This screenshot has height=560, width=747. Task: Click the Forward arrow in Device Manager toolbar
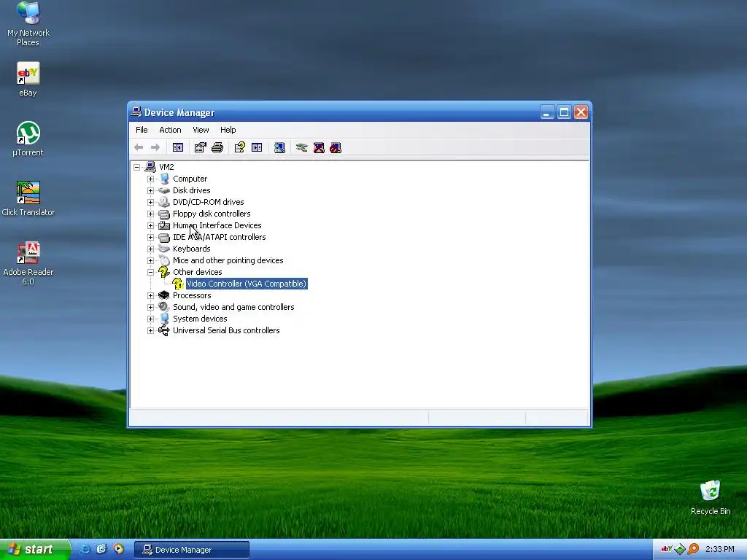tap(155, 147)
